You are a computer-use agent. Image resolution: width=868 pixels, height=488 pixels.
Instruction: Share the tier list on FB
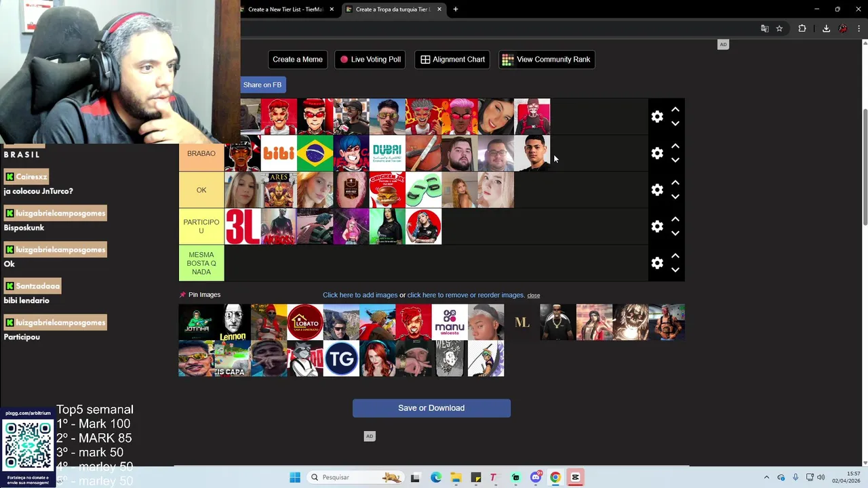(262, 85)
